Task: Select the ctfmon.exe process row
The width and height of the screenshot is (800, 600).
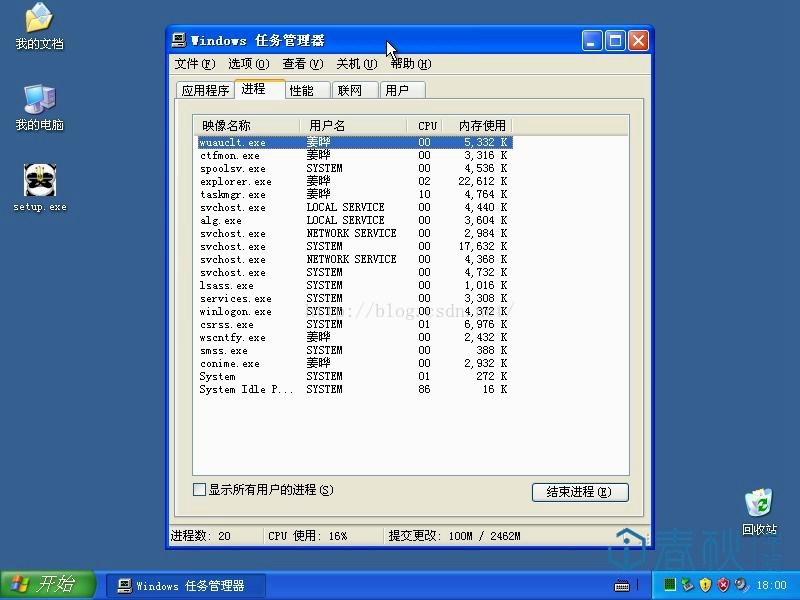Action: (x=355, y=155)
